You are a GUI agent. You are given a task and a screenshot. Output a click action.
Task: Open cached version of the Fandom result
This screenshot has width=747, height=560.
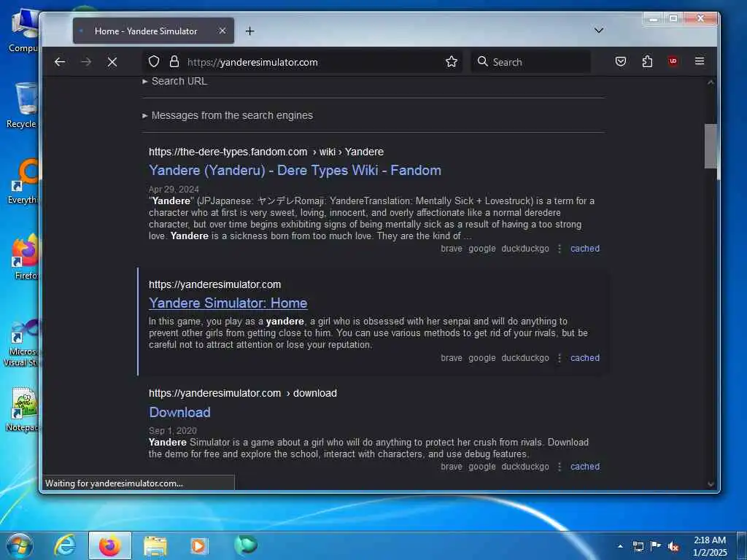584,249
